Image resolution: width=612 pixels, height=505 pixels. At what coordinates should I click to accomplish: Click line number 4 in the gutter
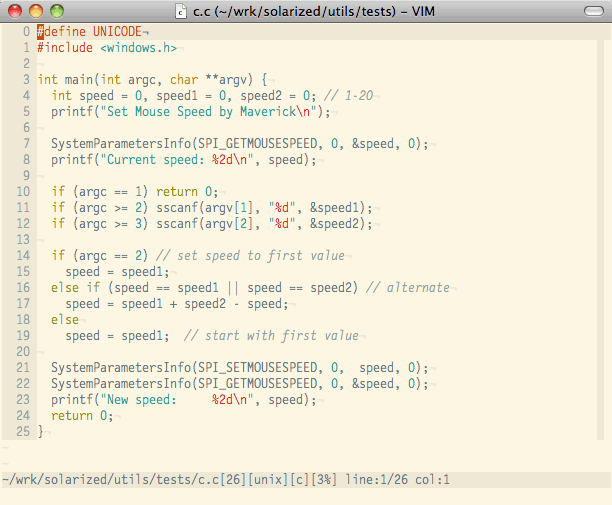point(26,95)
